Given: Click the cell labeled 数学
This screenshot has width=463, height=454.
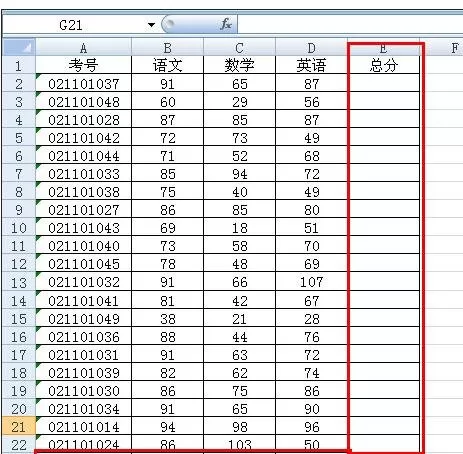Looking at the screenshot, I should click(x=240, y=65).
